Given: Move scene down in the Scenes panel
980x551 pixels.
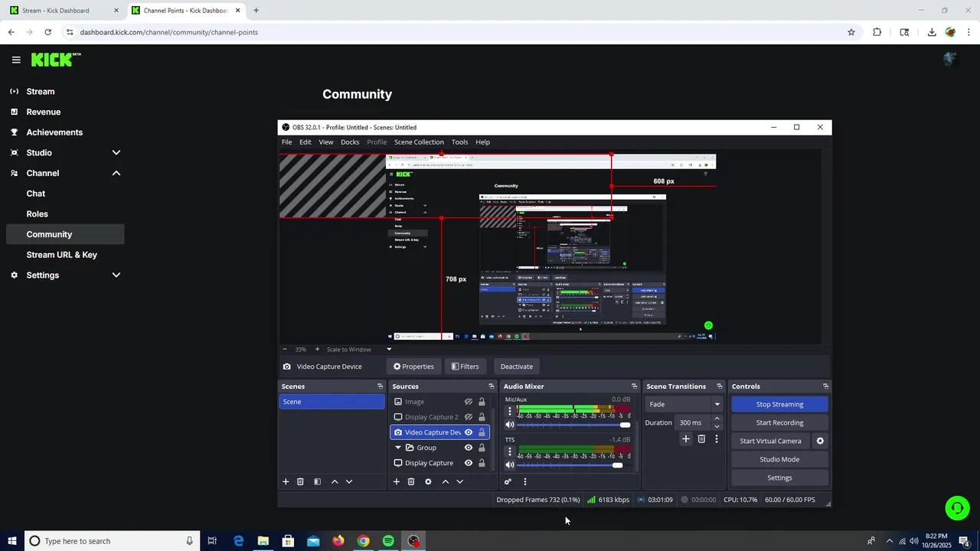Looking at the screenshot, I should pos(349,481).
